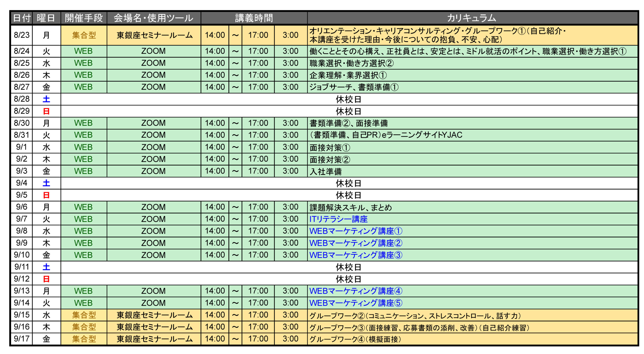Click the 日付 column header
The image size is (644, 354).
[22, 18]
